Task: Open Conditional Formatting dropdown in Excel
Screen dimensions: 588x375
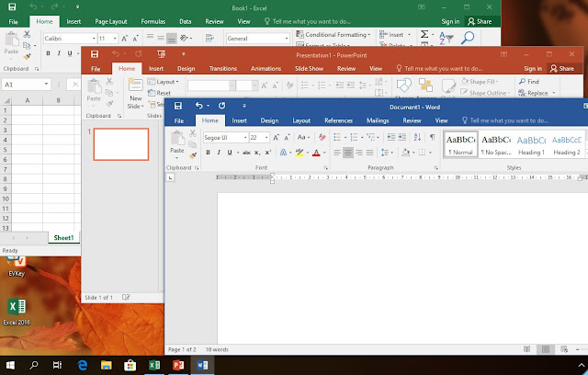Action: point(334,35)
